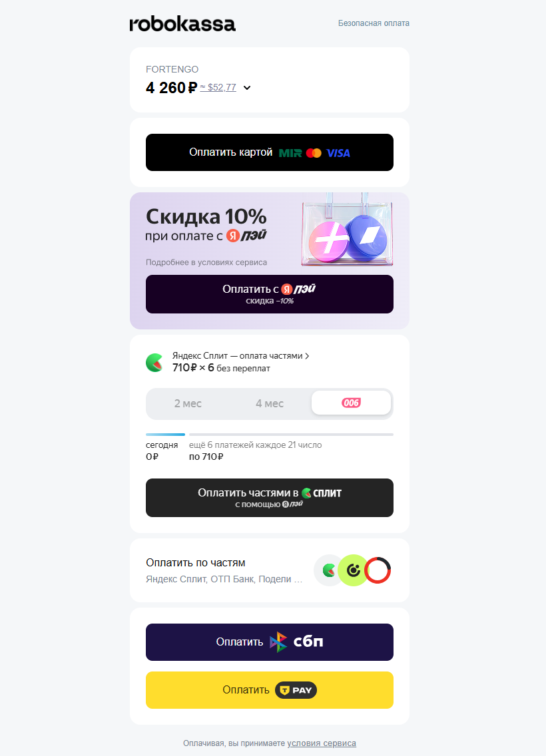Viewport: 546px width, 756px height.
Task: Click the robokassa logo
Action: click(x=182, y=24)
